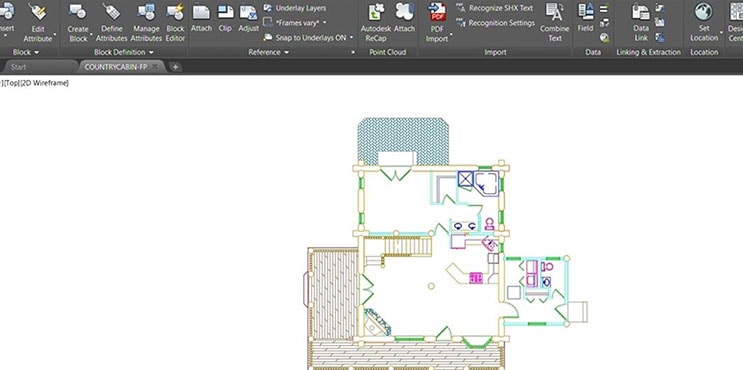Click the Point Cloud panel title
This screenshot has height=370, width=743.
click(x=388, y=52)
